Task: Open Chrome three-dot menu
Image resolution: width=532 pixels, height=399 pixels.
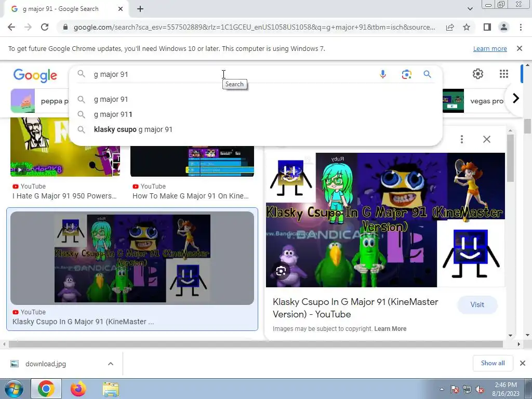Action: [521, 27]
